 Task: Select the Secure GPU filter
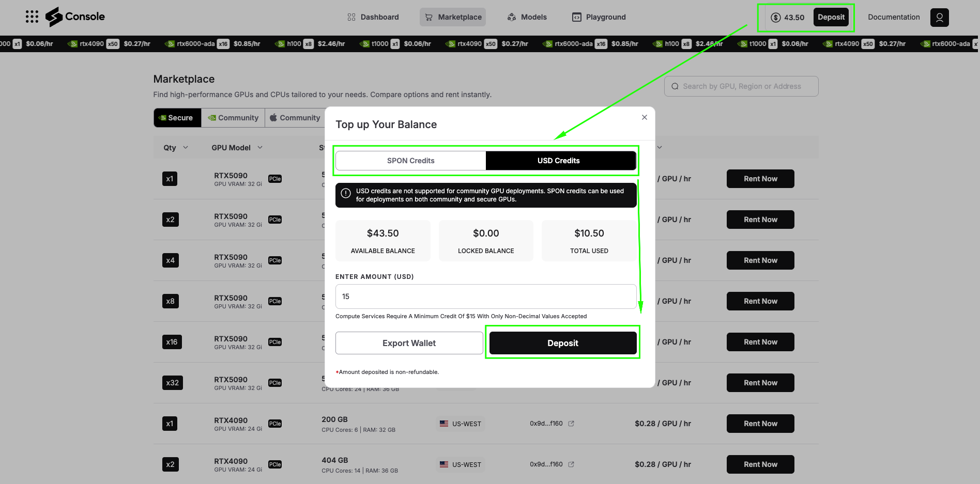click(x=177, y=118)
